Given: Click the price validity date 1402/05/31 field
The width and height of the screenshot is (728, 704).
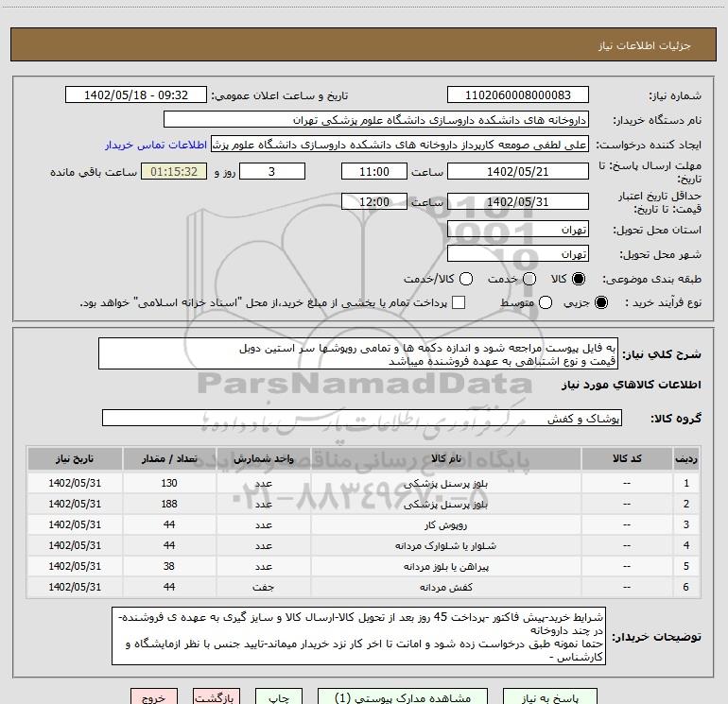Looking at the screenshot, I should coord(518,202).
